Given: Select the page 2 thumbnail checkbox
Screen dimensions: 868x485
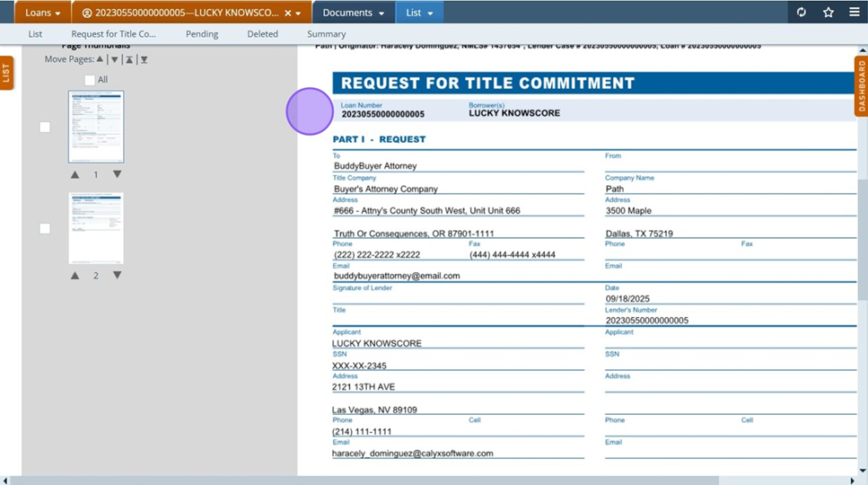Looking at the screenshot, I should pyautogui.click(x=45, y=229).
